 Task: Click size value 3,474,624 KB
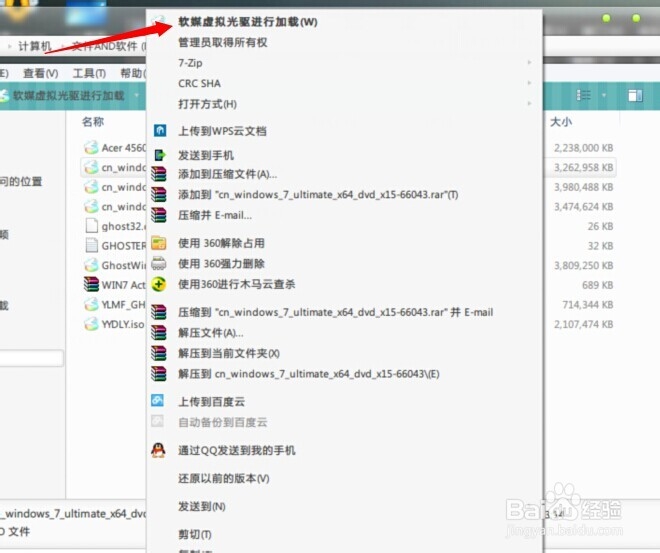[583, 207]
